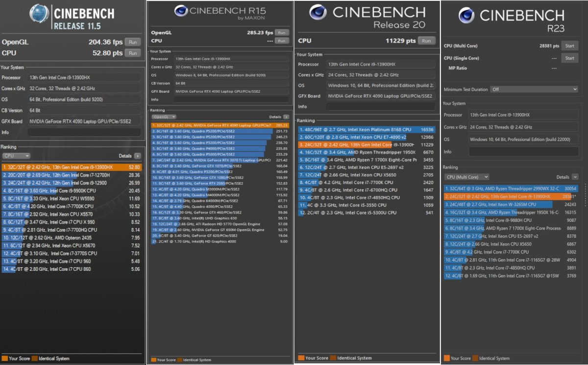Run the OpenGL test in Cinebench 11.5

pyautogui.click(x=132, y=42)
